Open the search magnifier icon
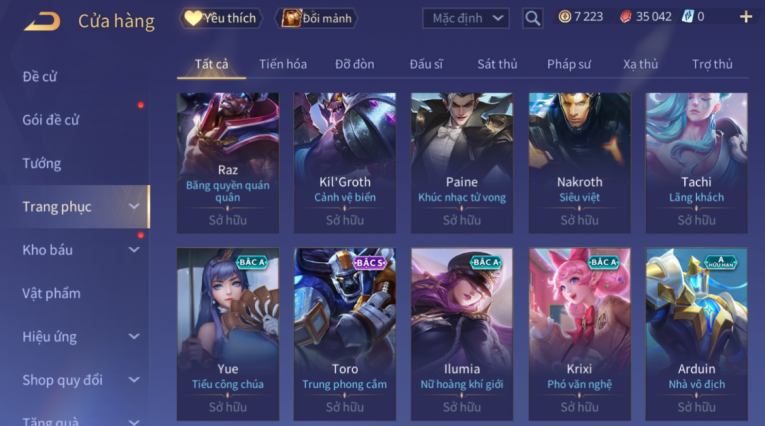765x426 pixels. (x=532, y=19)
